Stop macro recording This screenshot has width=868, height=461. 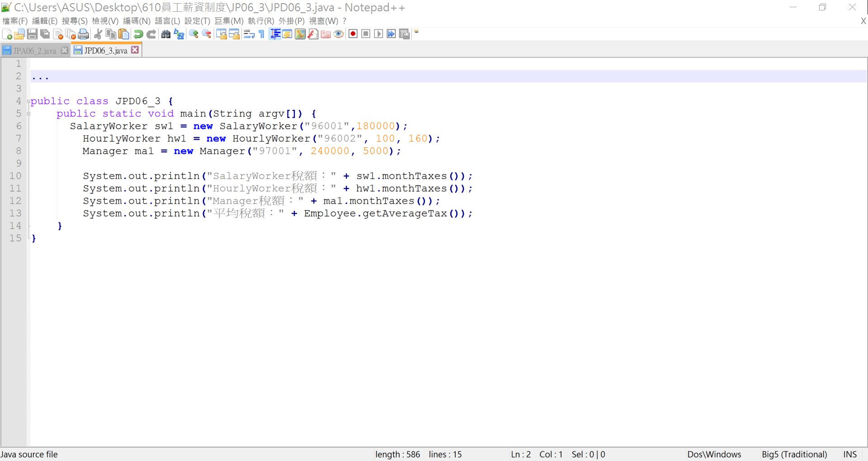coord(366,34)
